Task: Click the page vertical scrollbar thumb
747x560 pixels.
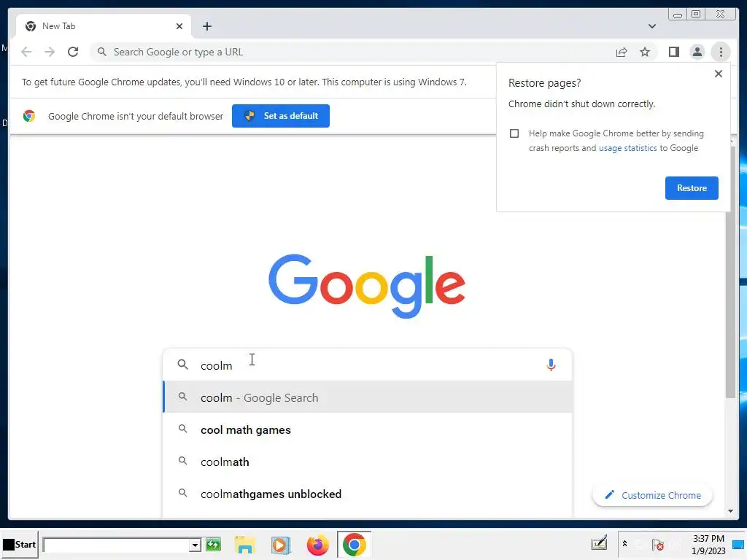Action: click(730, 271)
